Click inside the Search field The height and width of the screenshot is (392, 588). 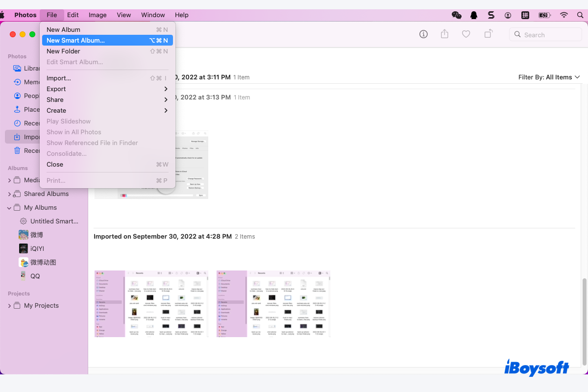click(545, 34)
